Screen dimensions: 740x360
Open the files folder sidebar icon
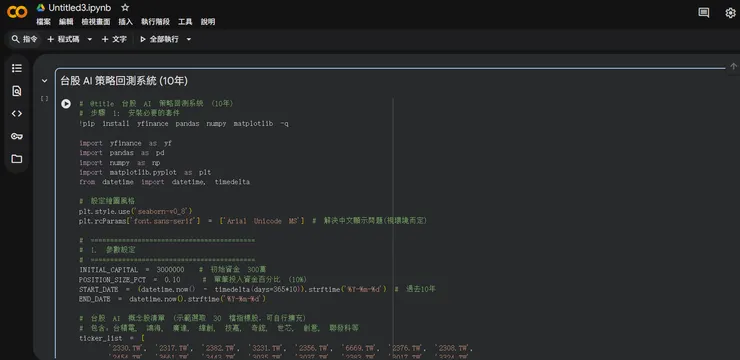point(17,159)
